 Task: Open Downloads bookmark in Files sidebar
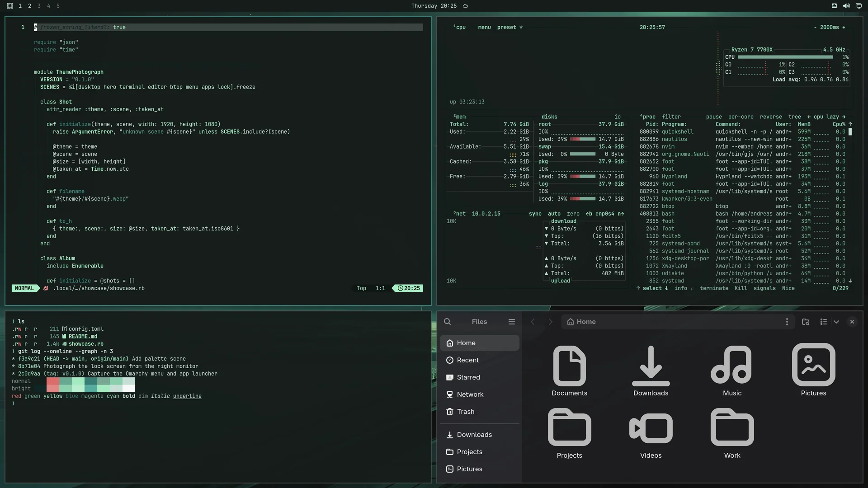click(479, 435)
